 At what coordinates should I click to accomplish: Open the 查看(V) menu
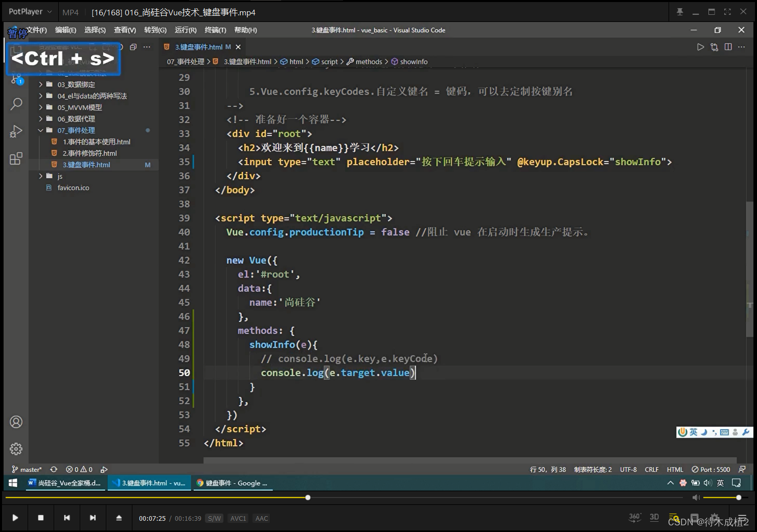125,30
